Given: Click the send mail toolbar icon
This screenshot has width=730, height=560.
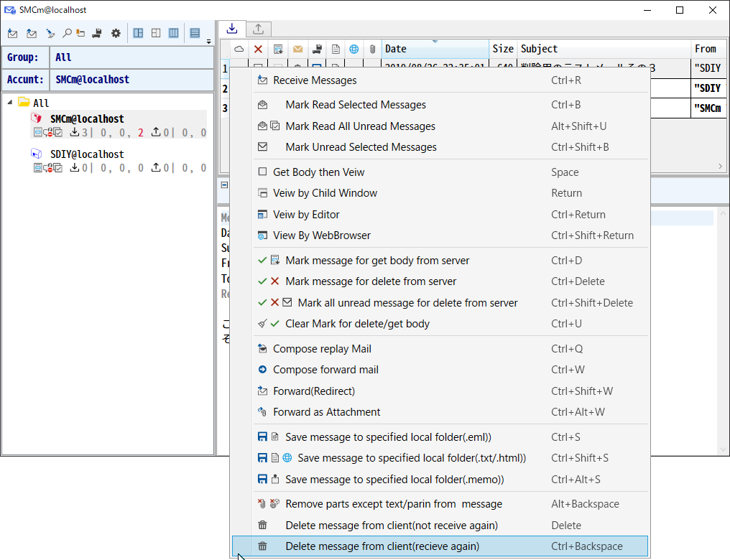Looking at the screenshot, I should (x=32, y=33).
